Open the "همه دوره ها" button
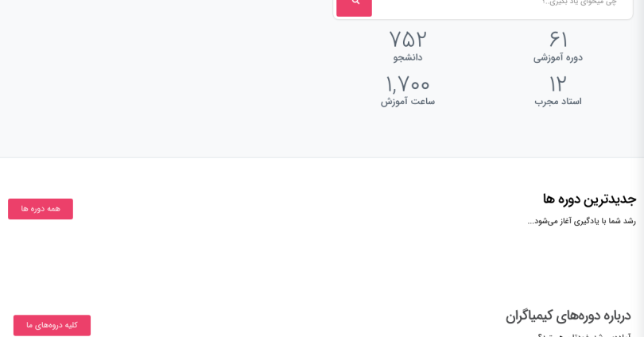Screen dimensions: 644x337 [41, 209]
